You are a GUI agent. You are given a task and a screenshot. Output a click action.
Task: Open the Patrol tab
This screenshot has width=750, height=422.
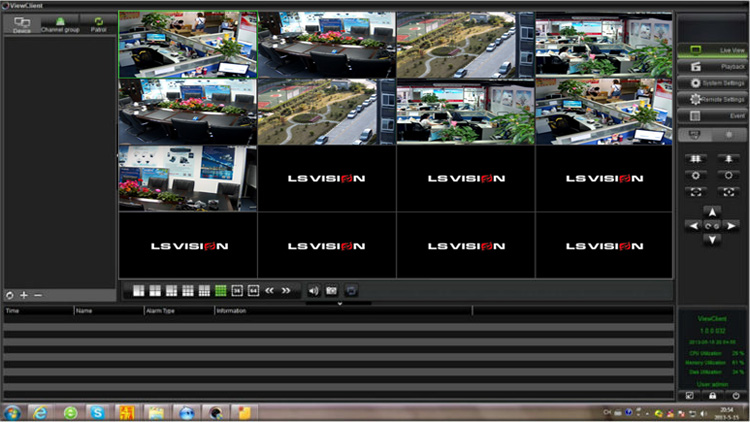pos(99,24)
